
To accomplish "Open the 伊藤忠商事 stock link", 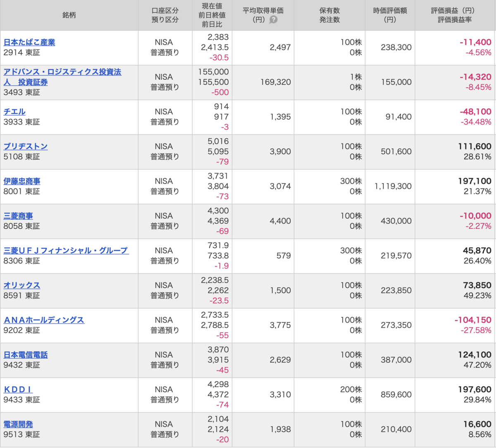I will tap(22, 181).
